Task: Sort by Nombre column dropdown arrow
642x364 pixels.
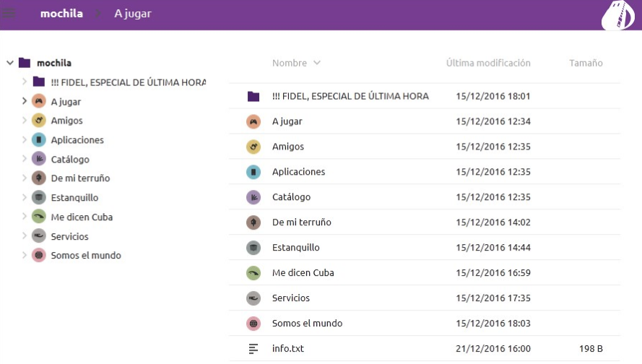Action: pyautogui.click(x=317, y=64)
